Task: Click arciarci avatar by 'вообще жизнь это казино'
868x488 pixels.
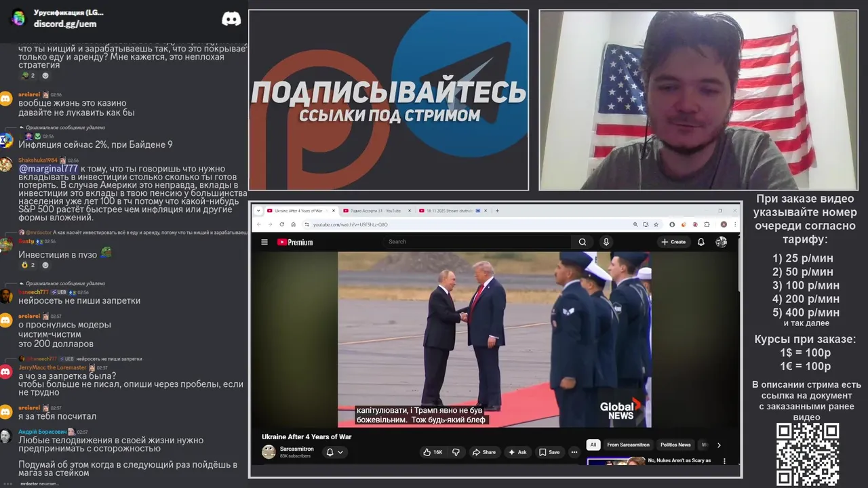Action: (x=6, y=99)
